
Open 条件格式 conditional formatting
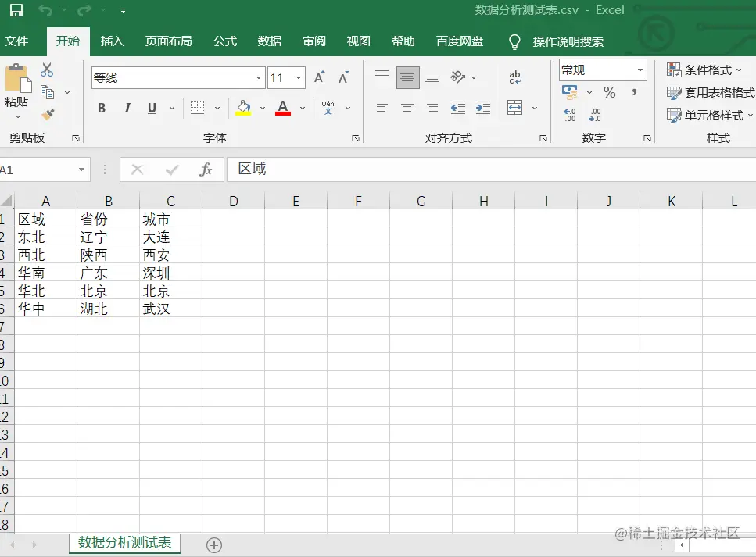click(x=704, y=70)
